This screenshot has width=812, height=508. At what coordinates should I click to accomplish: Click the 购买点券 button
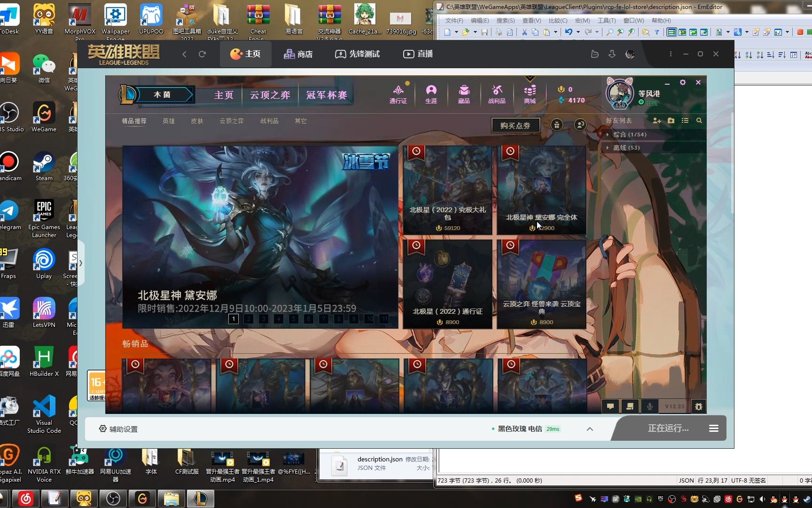coord(515,126)
